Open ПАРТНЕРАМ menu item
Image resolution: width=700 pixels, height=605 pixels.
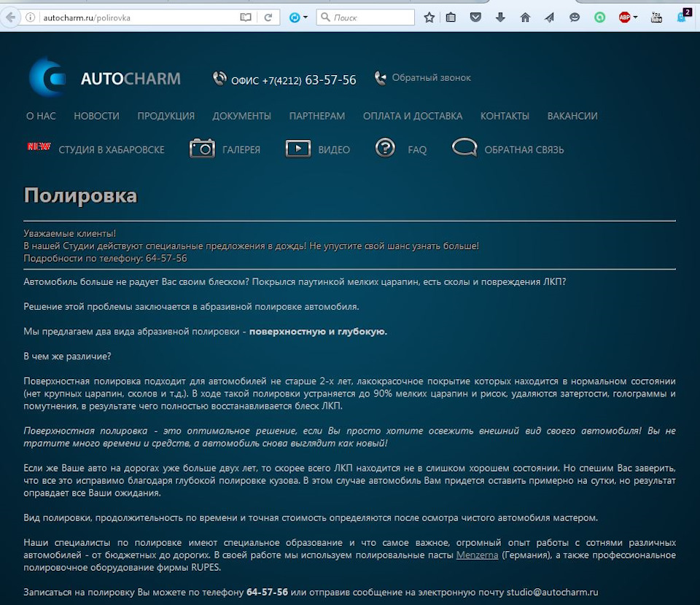coord(317,116)
